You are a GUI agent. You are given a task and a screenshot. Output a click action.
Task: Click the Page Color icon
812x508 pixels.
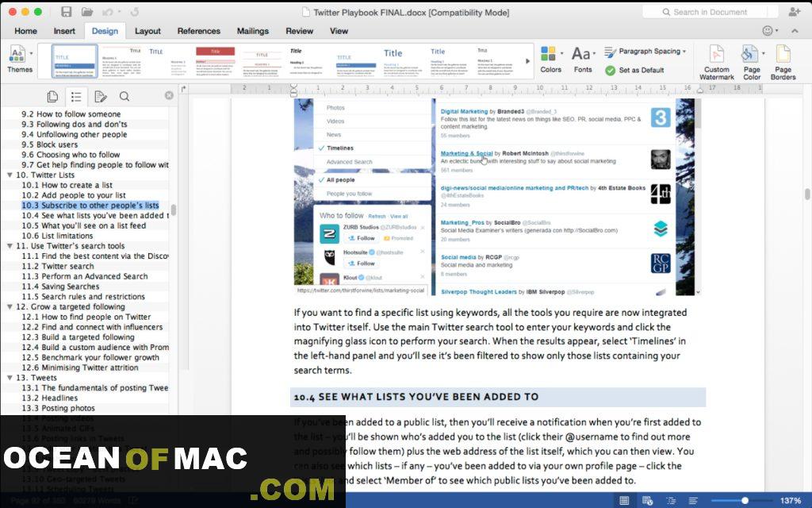coord(749,54)
